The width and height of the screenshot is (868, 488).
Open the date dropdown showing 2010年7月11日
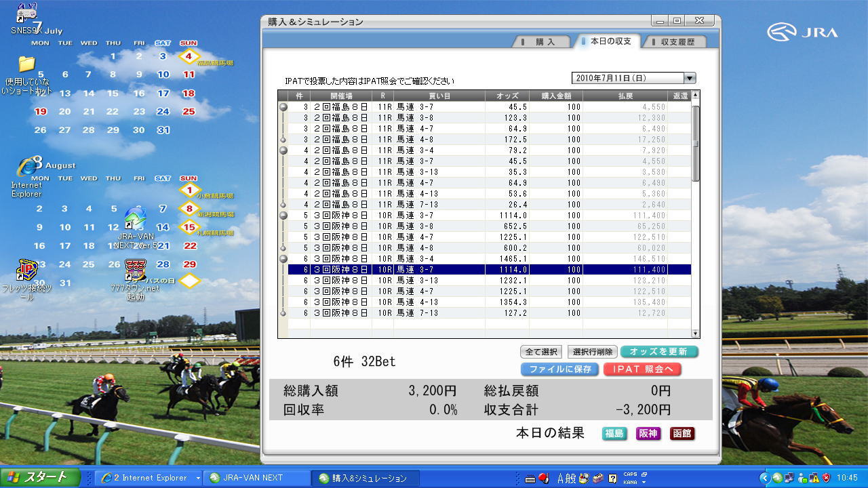pyautogui.click(x=690, y=78)
